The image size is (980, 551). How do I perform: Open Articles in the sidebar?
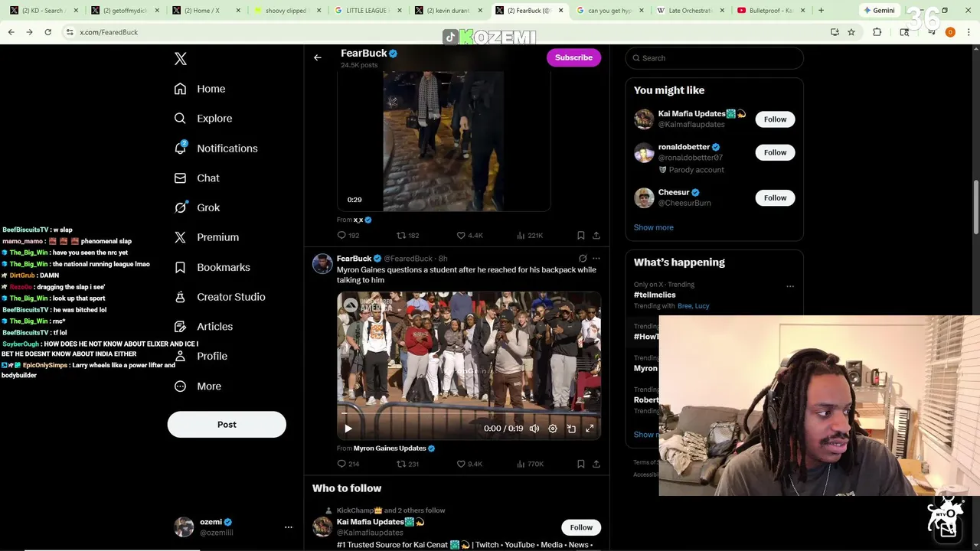(204, 327)
